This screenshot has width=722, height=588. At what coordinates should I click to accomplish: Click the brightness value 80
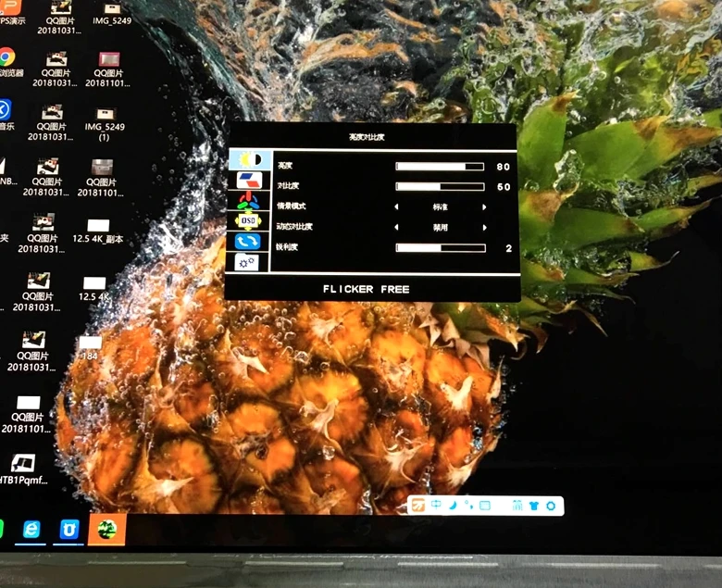pos(504,167)
